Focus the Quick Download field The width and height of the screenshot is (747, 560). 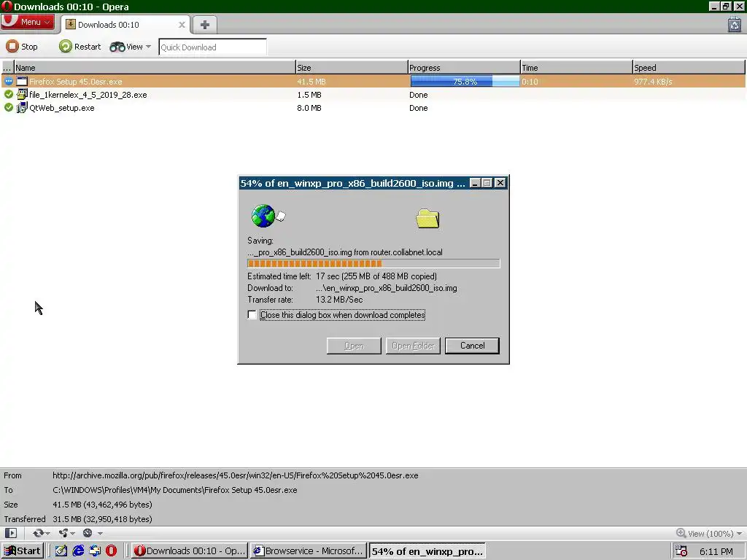click(212, 47)
